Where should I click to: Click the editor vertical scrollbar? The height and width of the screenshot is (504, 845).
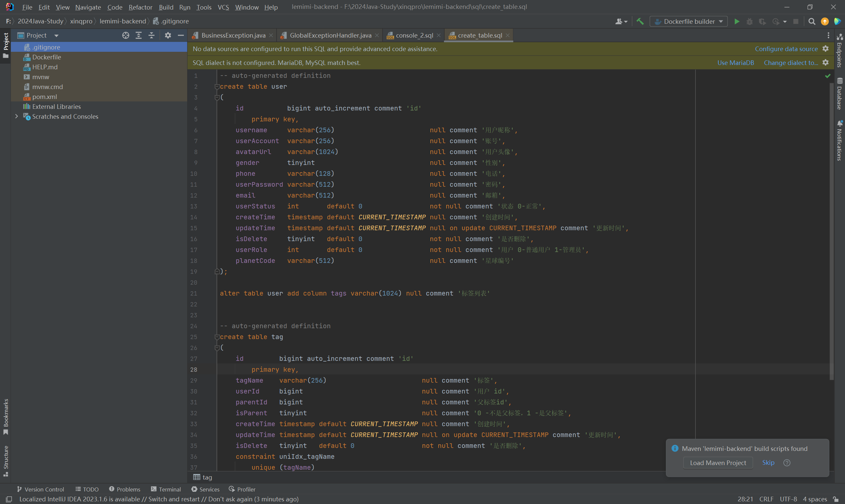831,231
